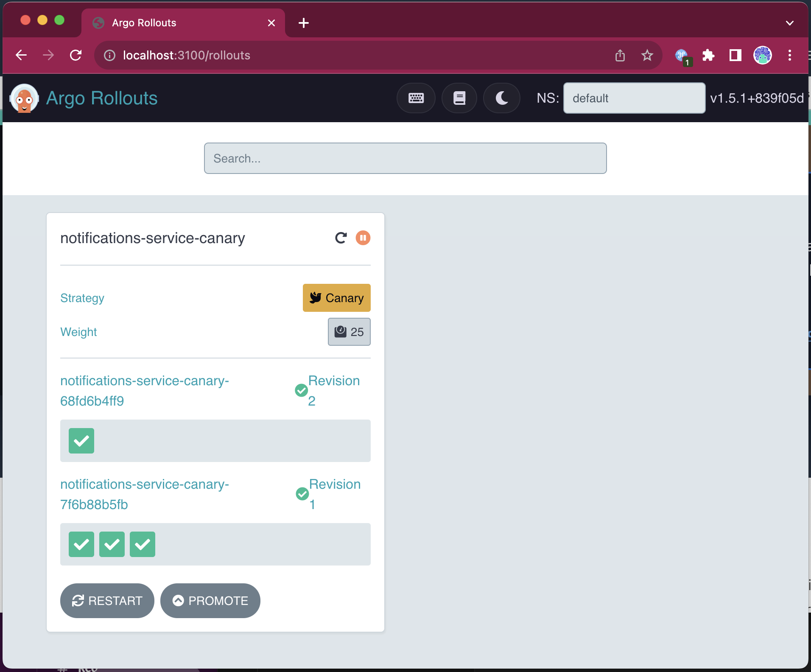The image size is (811, 672).
Task: Open documentation via book icon
Action: pos(459,98)
